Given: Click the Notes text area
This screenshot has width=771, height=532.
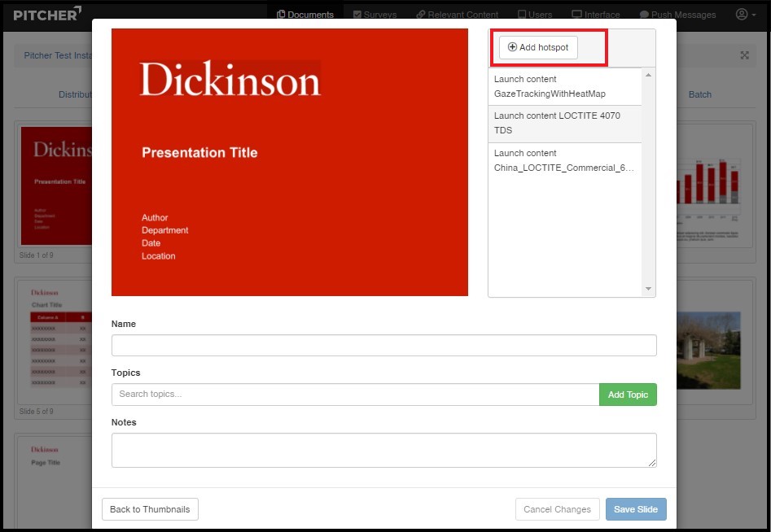Looking at the screenshot, I should pyautogui.click(x=383, y=450).
